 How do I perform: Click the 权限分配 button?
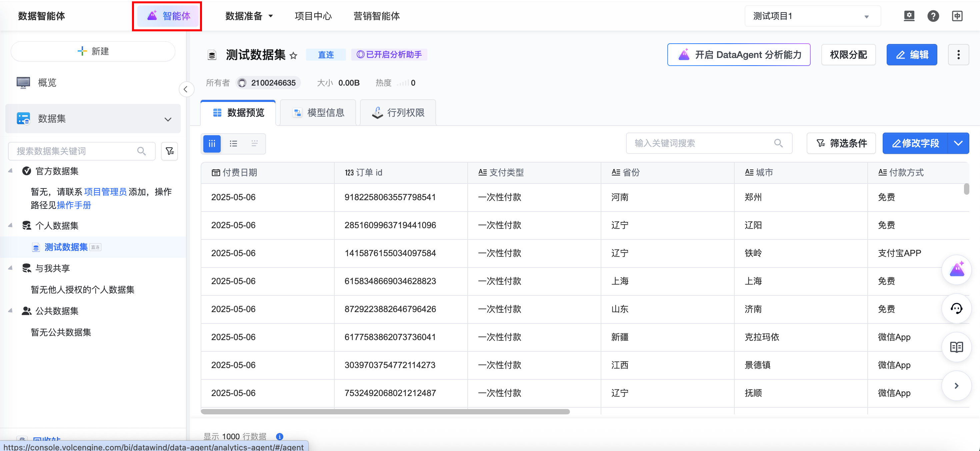click(848, 55)
